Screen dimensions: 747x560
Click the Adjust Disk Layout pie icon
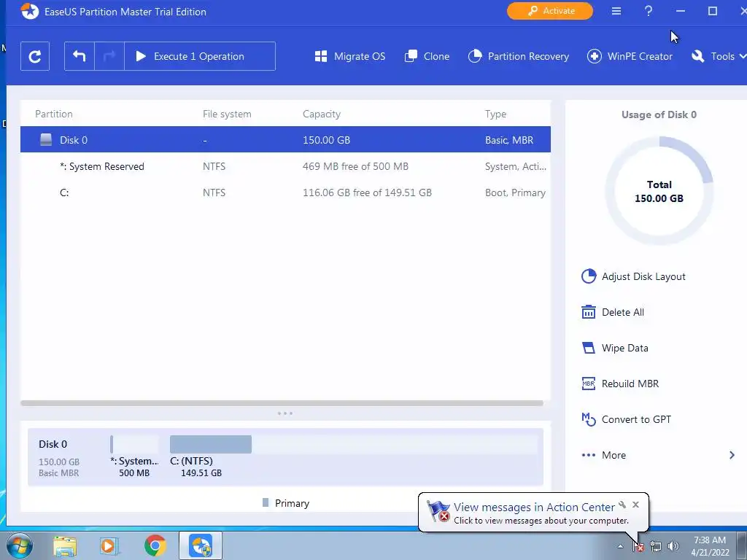589,276
